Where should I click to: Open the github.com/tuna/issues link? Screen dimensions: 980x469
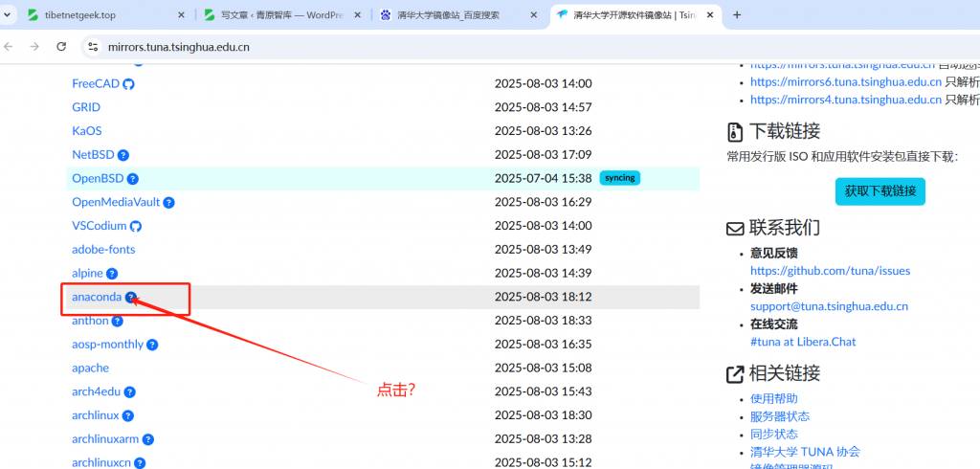pyautogui.click(x=831, y=271)
